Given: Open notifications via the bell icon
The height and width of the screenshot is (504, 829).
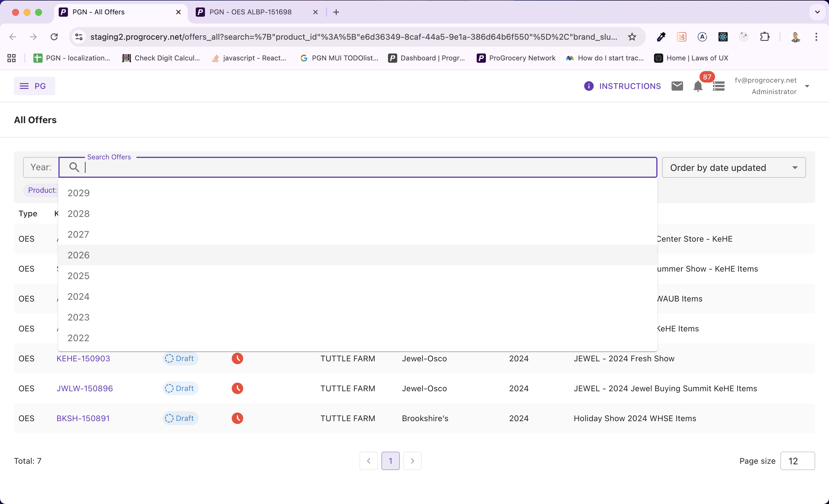Looking at the screenshot, I should [698, 87].
